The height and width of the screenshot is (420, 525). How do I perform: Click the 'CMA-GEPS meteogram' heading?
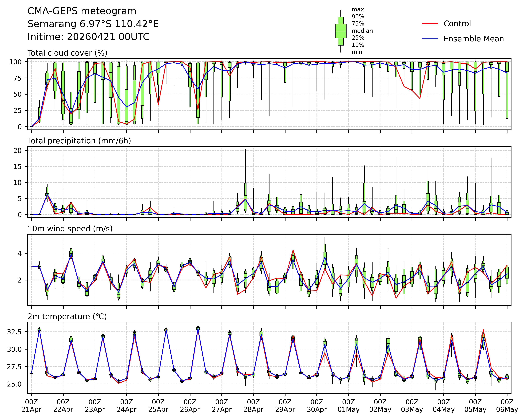82,11
